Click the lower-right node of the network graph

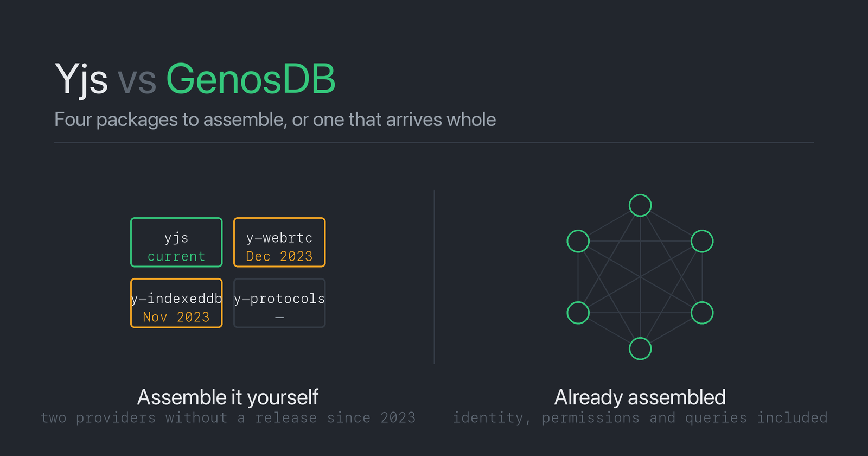tap(702, 313)
